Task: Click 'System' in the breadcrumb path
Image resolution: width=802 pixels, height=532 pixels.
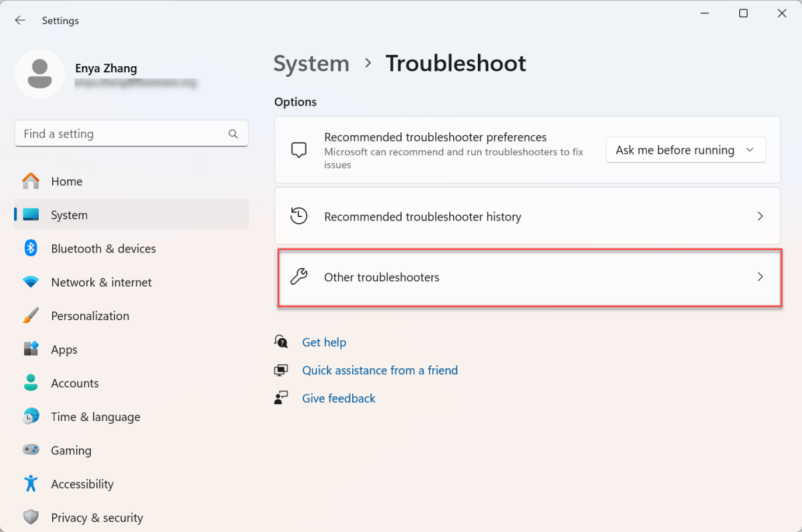Action: tap(311, 63)
